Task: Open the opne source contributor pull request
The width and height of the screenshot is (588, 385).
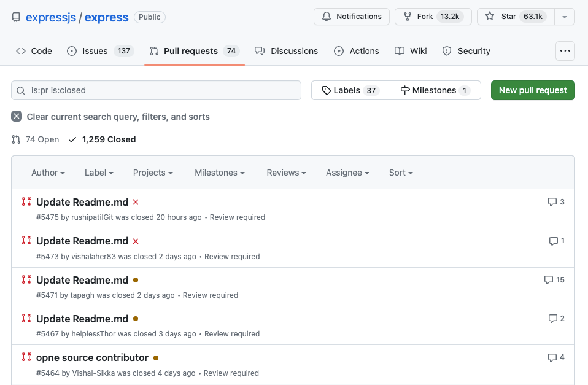Action: coord(92,357)
